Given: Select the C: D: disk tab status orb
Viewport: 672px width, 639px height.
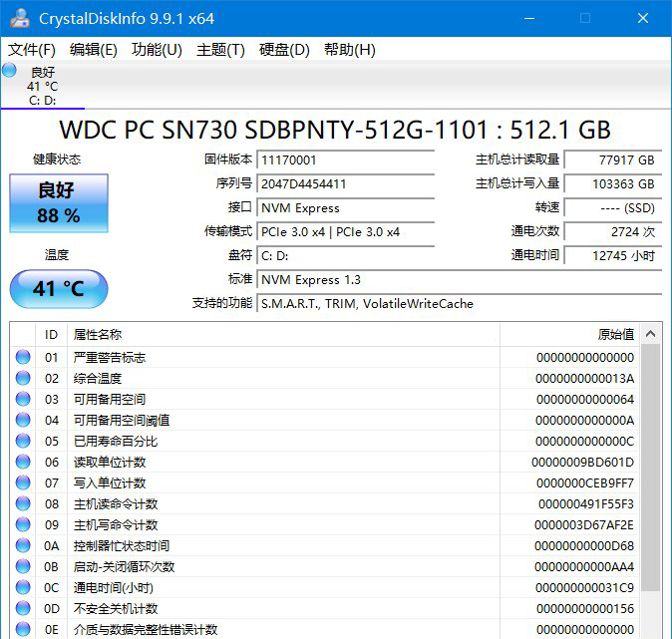Looking at the screenshot, I should click(9, 70).
